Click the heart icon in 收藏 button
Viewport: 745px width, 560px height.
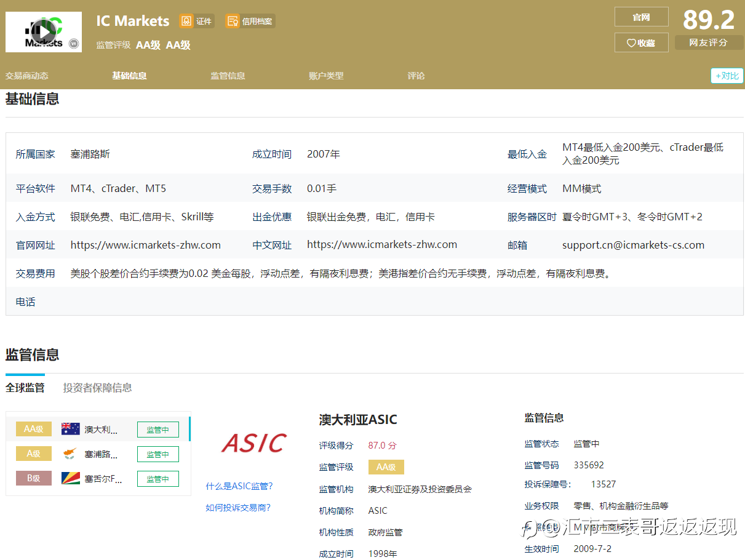click(x=631, y=43)
